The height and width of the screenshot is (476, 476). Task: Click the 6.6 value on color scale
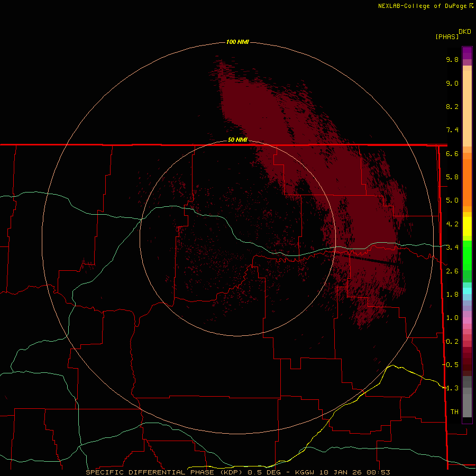pos(452,153)
